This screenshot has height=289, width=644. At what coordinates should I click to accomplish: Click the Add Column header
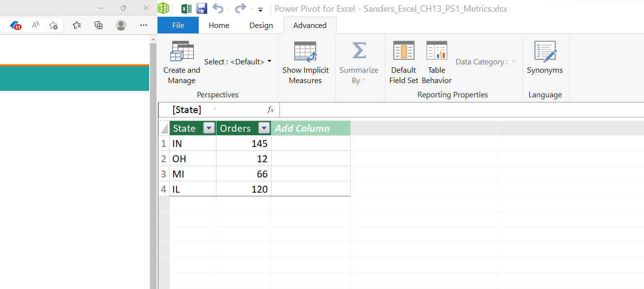coord(311,128)
